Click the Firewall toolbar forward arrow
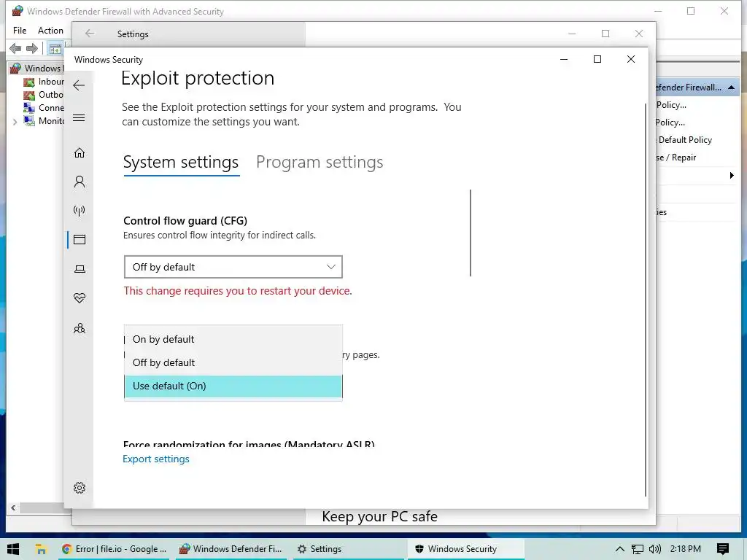This screenshot has width=747, height=560. [32, 48]
